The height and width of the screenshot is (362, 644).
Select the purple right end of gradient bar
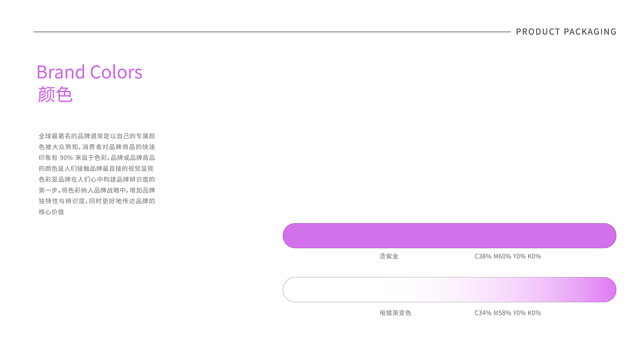[601, 290]
